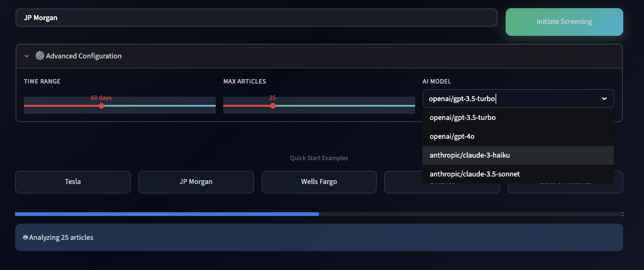The width and height of the screenshot is (644, 270).
Task: Click the "Quick Start Examples" label
Action: point(319,158)
